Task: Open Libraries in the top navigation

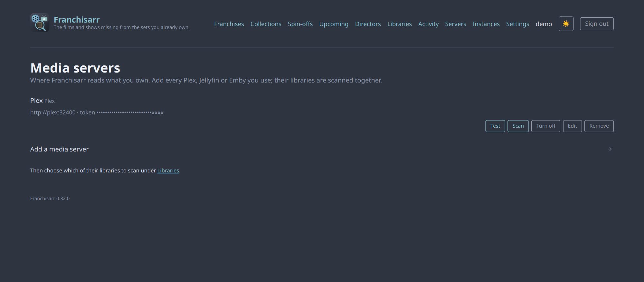Action: tap(399, 24)
